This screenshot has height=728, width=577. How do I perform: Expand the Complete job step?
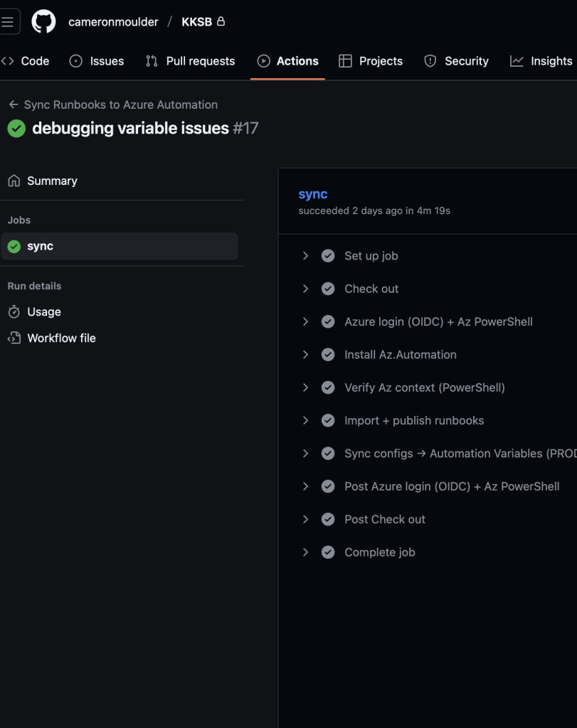pos(305,552)
